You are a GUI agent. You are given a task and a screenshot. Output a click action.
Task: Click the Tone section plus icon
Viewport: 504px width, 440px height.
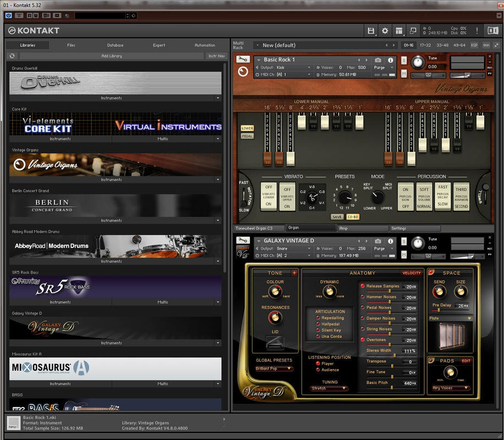[x=294, y=273]
